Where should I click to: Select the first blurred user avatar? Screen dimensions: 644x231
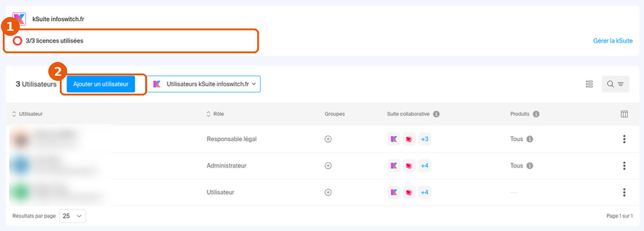(x=20, y=139)
